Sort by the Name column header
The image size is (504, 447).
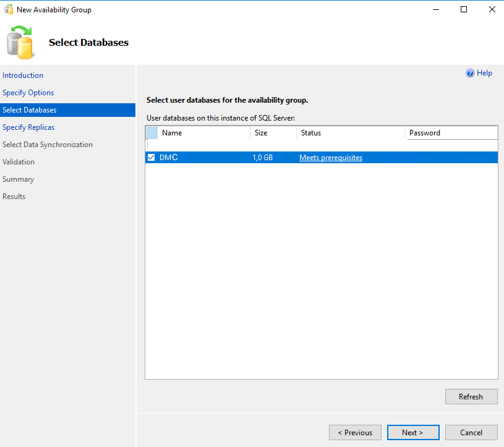click(x=204, y=133)
